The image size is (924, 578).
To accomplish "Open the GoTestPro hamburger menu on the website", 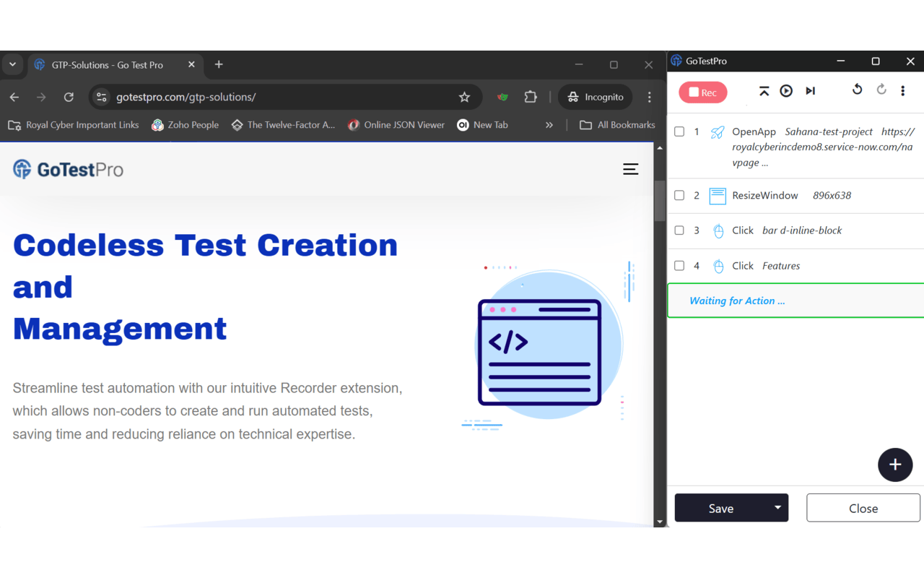I will click(x=631, y=168).
